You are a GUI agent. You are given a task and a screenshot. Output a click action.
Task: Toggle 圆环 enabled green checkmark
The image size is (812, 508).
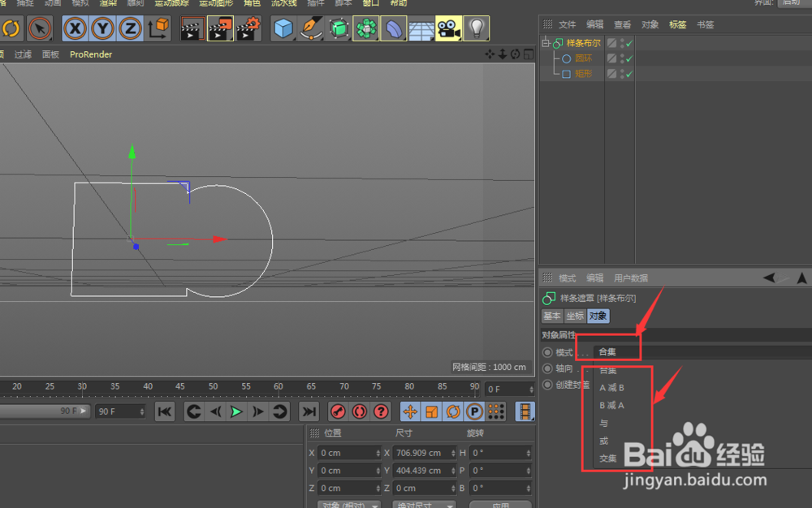coord(629,59)
